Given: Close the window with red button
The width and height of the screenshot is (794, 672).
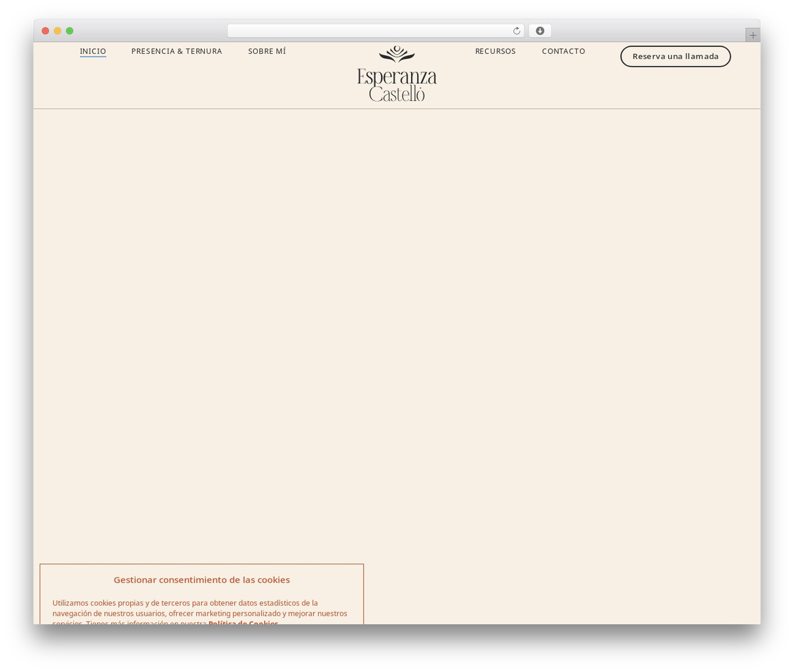Looking at the screenshot, I should [45, 31].
